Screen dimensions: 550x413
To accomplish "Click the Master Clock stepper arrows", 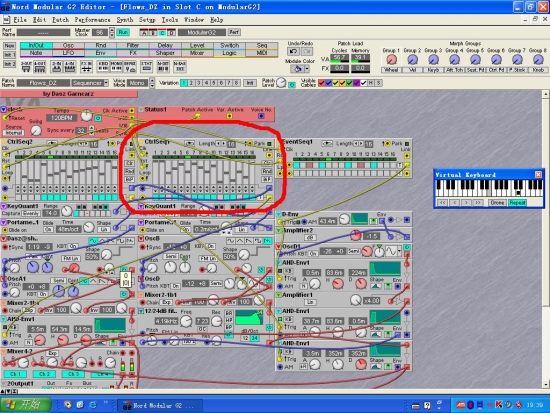I will [112, 32].
